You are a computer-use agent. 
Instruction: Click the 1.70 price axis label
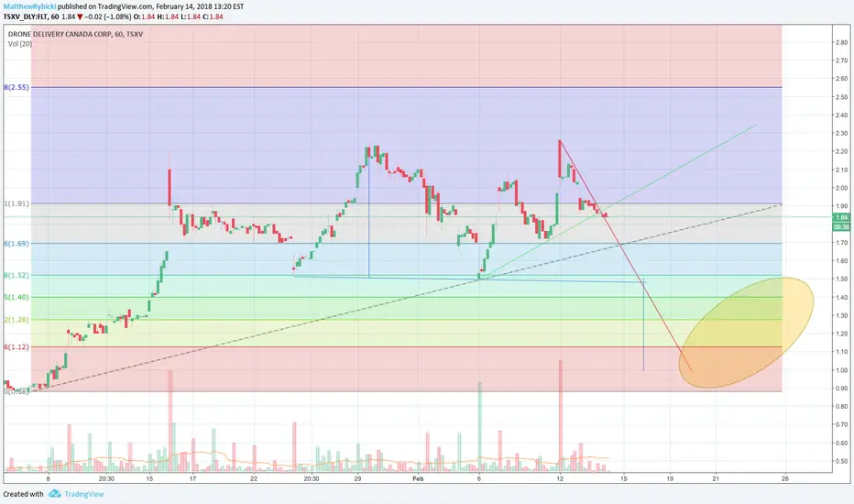point(841,243)
